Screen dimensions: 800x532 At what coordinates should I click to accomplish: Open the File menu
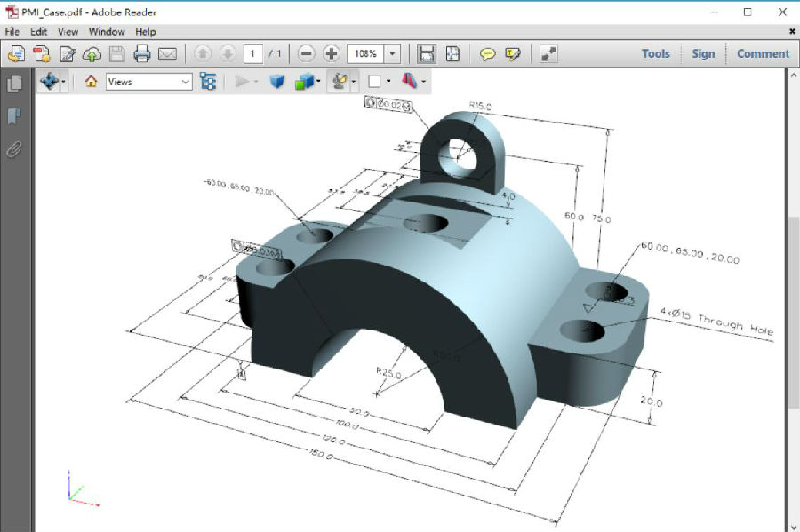pos(12,31)
